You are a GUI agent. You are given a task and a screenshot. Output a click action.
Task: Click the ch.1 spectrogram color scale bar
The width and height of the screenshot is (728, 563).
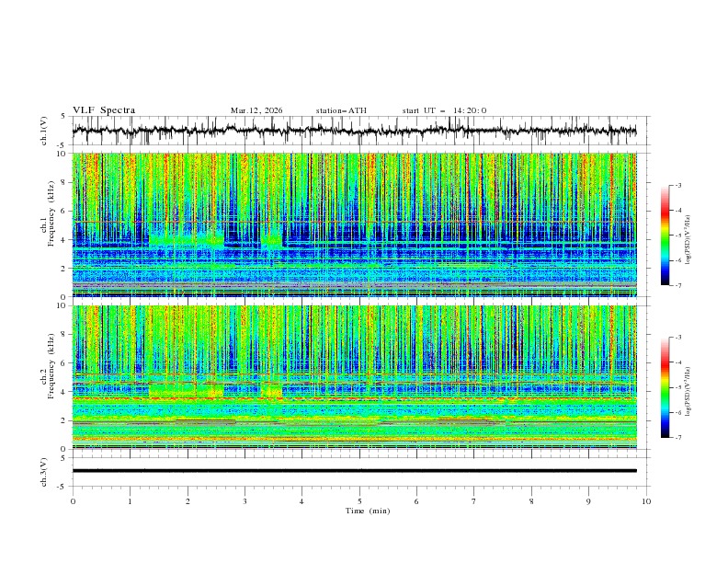click(665, 236)
